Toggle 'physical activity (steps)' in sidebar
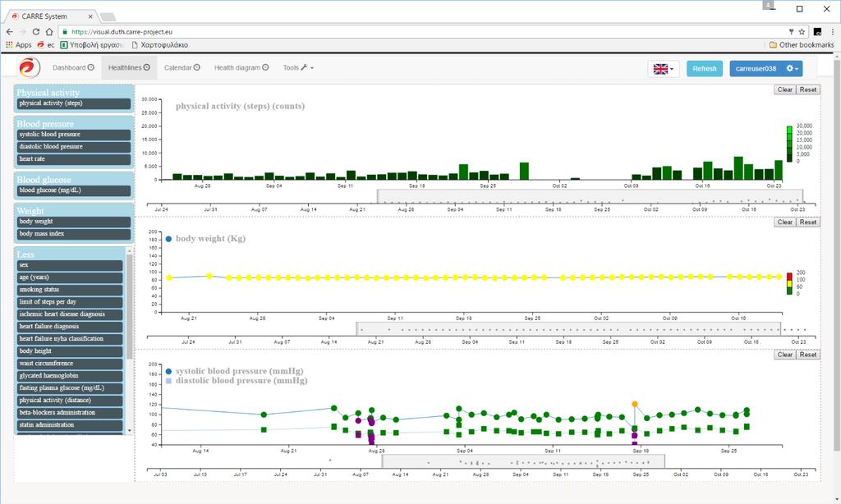The image size is (841, 504). click(73, 103)
